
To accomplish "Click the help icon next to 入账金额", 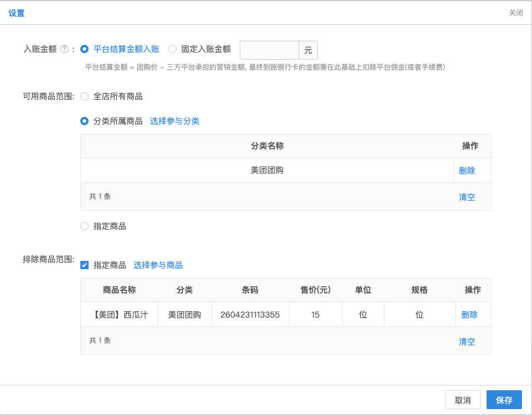I will pyautogui.click(x=64, y=49).
